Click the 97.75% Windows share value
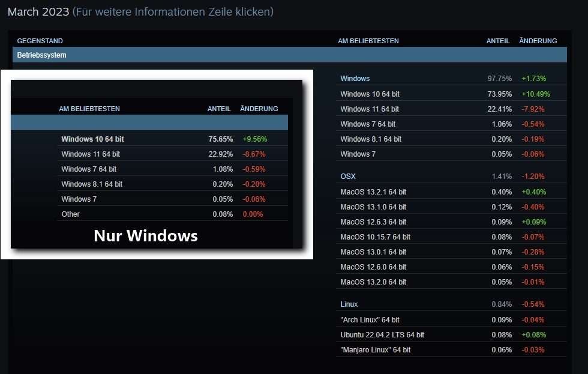 coord(499,79)
